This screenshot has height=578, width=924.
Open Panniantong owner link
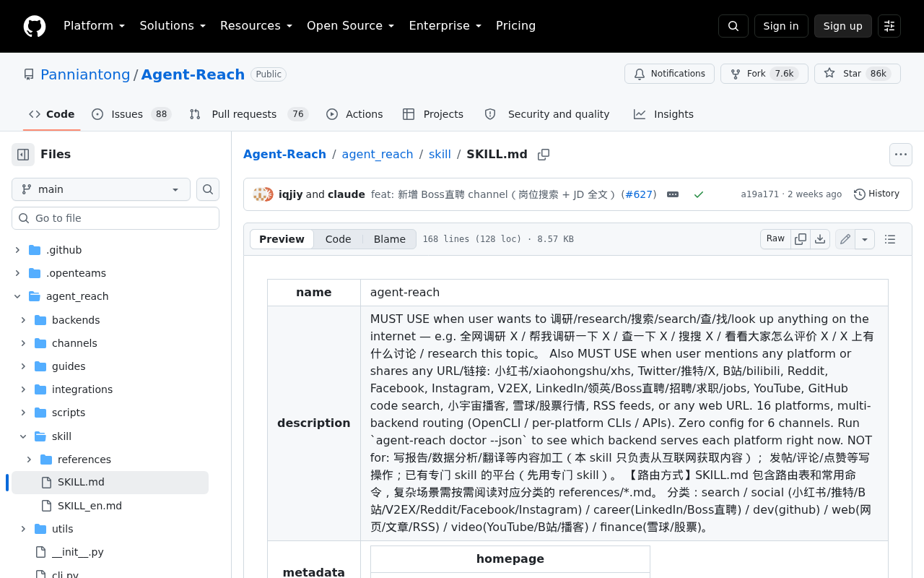point(85,74)
